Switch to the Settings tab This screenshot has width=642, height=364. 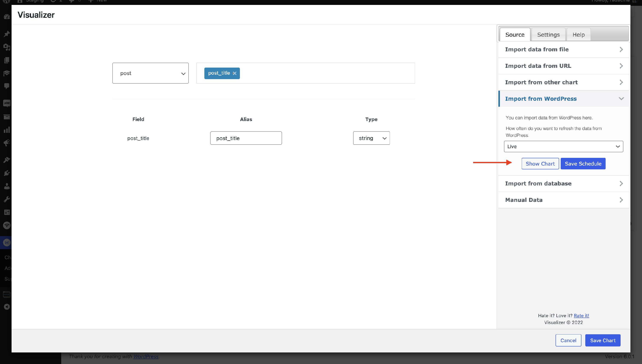pos(548,35)
